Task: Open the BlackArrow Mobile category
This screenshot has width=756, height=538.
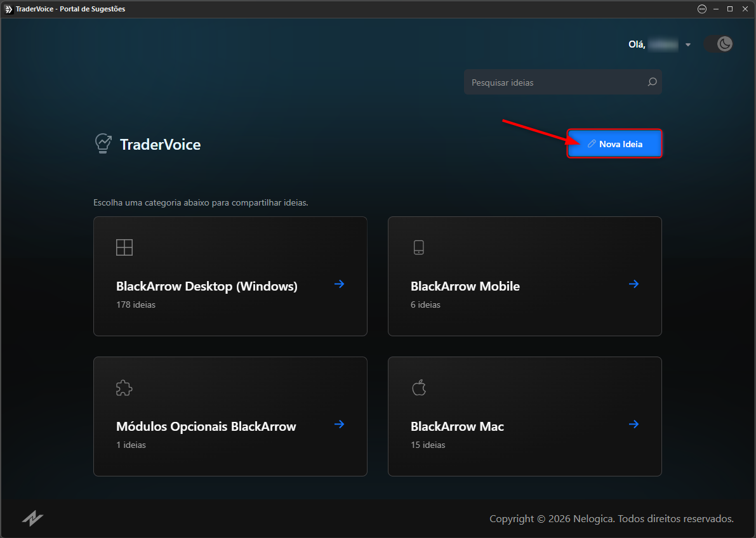Action: [x=524, y=276]
